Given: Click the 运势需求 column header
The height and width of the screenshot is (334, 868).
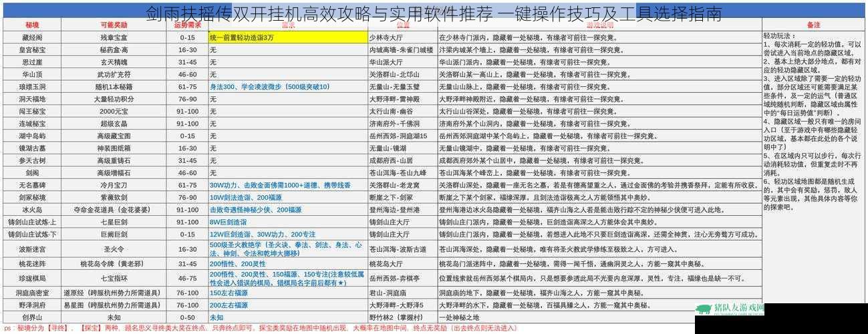Looking at the screenshot, I should (187, 25).
